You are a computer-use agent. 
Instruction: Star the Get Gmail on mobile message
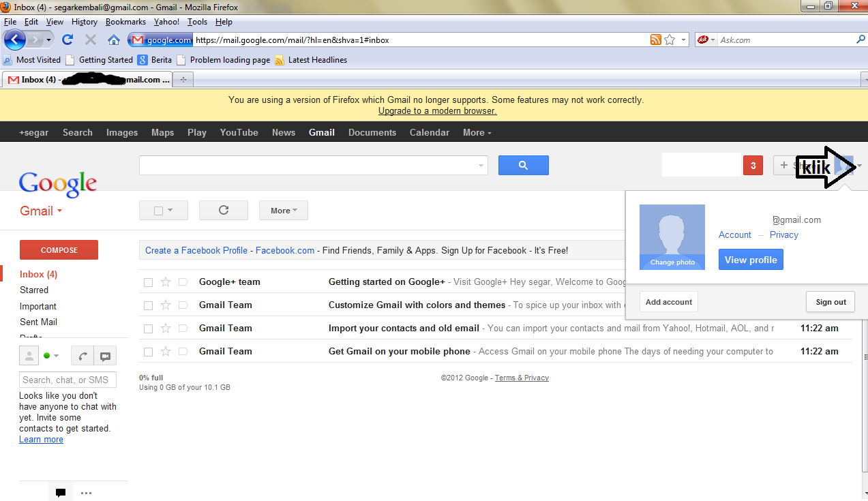pyautogui.click(x=166, y=352)
